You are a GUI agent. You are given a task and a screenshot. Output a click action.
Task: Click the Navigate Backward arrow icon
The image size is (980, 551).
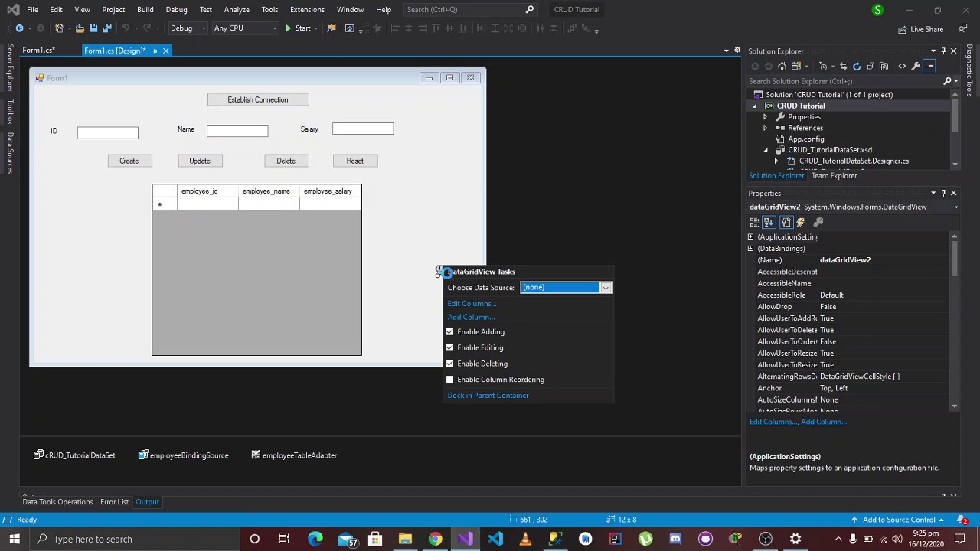(19, 28)
